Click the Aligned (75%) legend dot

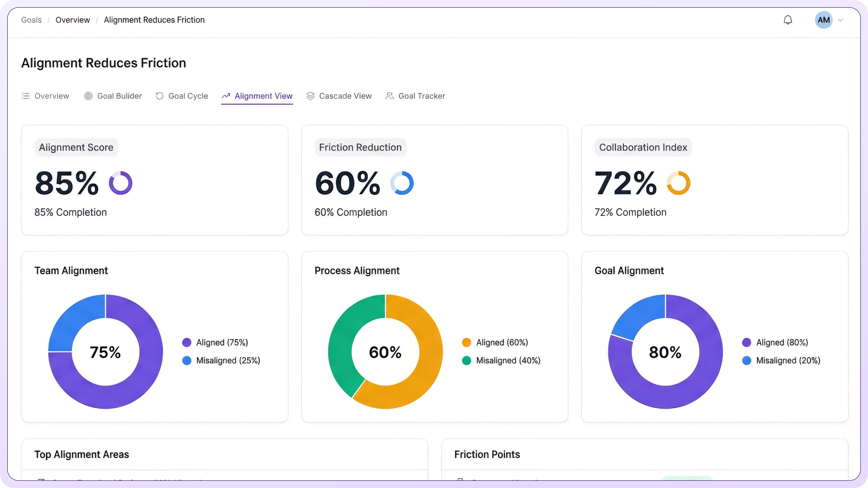click(187, 343)
